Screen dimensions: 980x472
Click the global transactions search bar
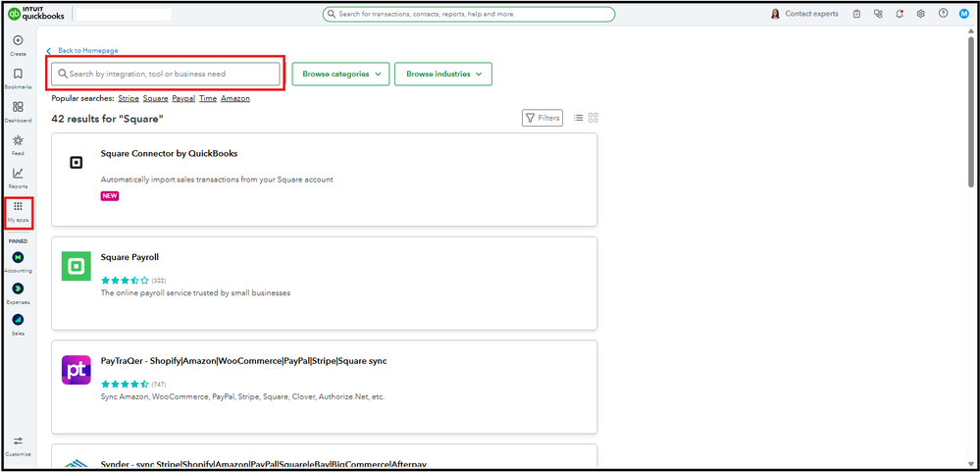coord(469,14)
